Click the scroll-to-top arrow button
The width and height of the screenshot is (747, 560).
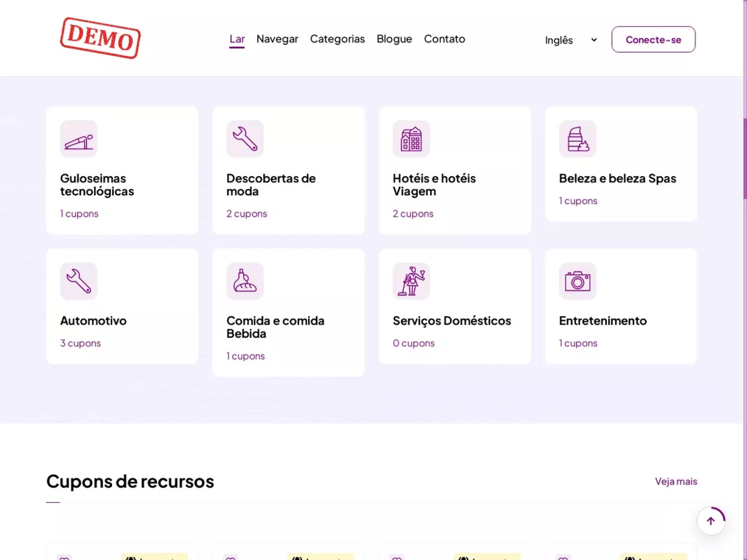click(x=711, y=521)
